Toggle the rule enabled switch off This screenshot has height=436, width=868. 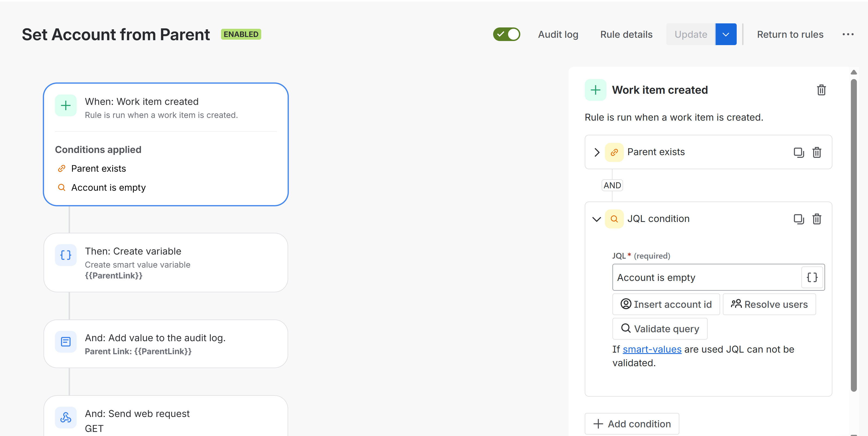coord(506,34)
